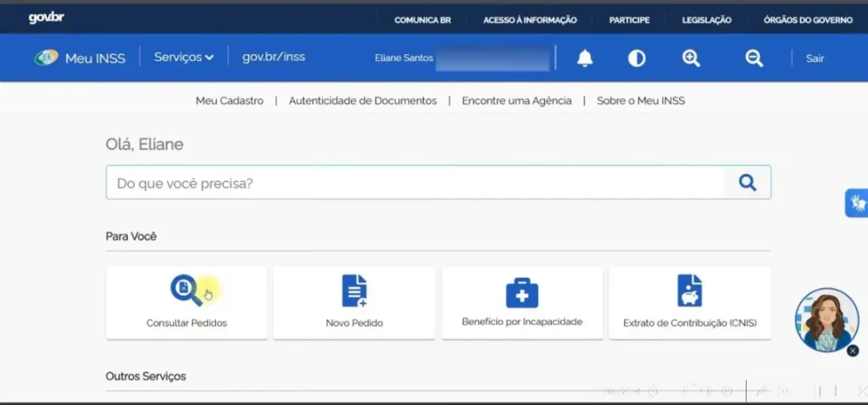Close the virtual assistant avatar
The image size is (868, 405).
click(853, 350)
